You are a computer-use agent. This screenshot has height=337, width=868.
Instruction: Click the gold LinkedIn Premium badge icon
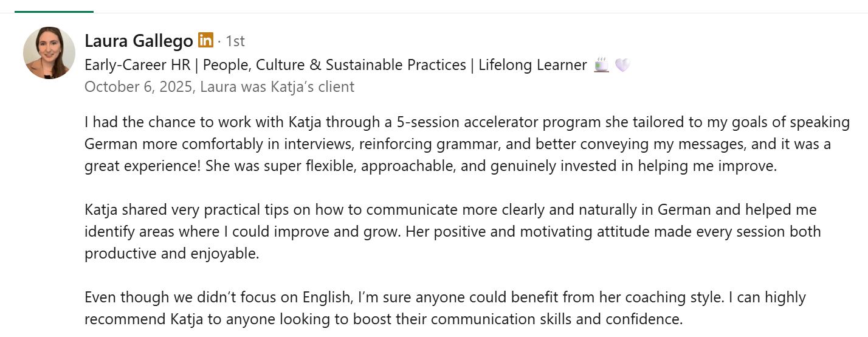pyautogui.click(x=205, y=41)
